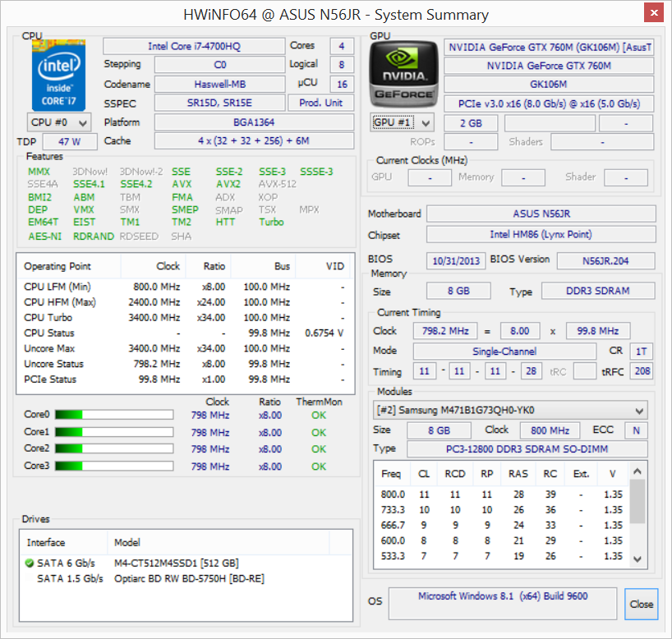Click the memory timings scrollbar thumb
This screenshot has height=639, width=672.
(x=637, y=502)
